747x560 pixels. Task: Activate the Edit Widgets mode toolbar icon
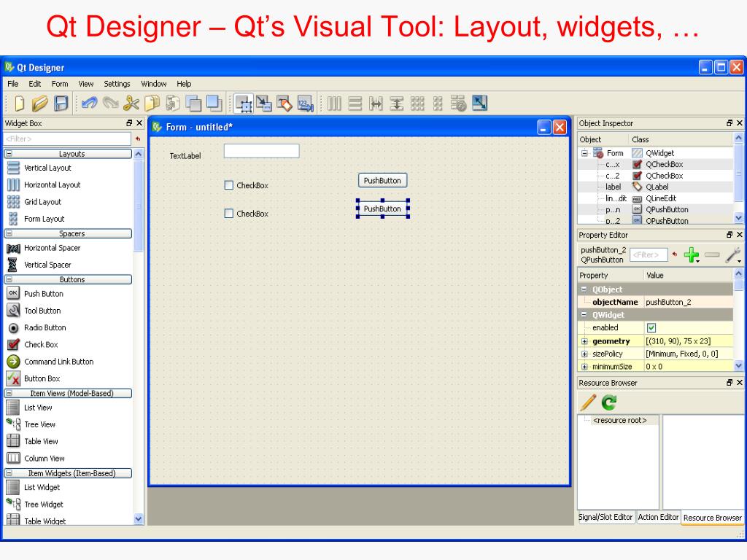click(x=244, y=104)
